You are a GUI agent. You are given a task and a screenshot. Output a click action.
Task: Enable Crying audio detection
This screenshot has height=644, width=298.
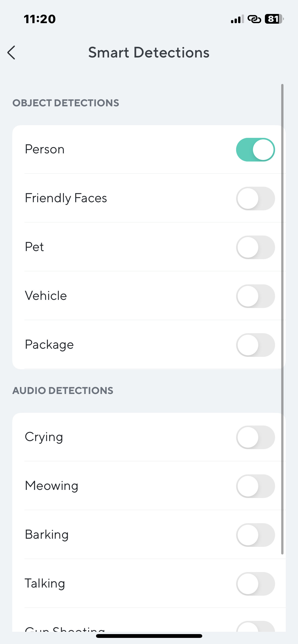[x=255, y=437]
